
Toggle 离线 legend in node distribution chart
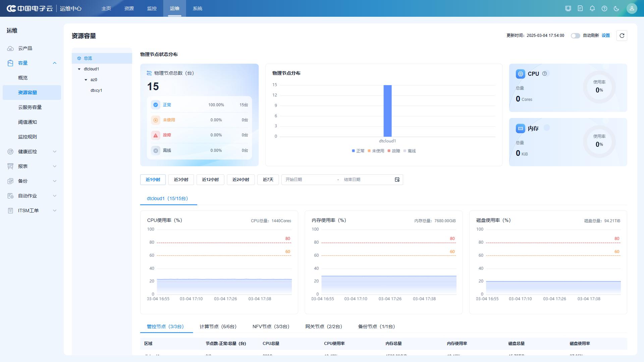pos(410,151)
